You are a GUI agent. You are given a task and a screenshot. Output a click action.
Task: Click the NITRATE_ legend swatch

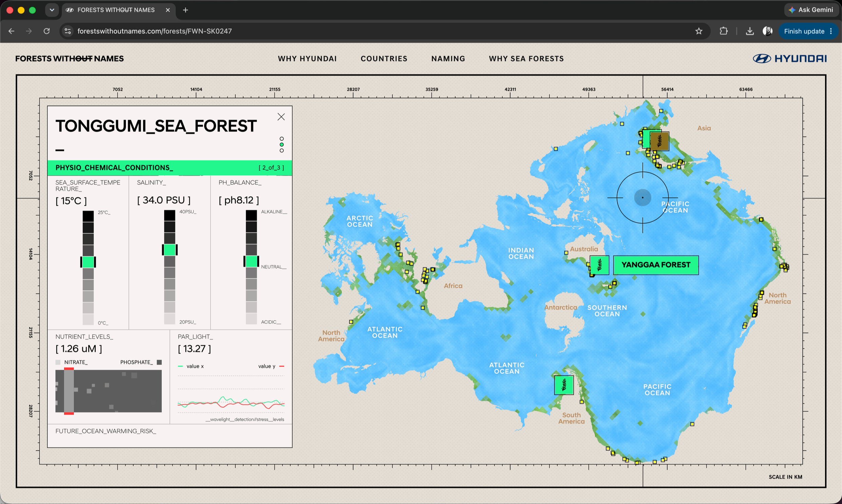[58, 362]
